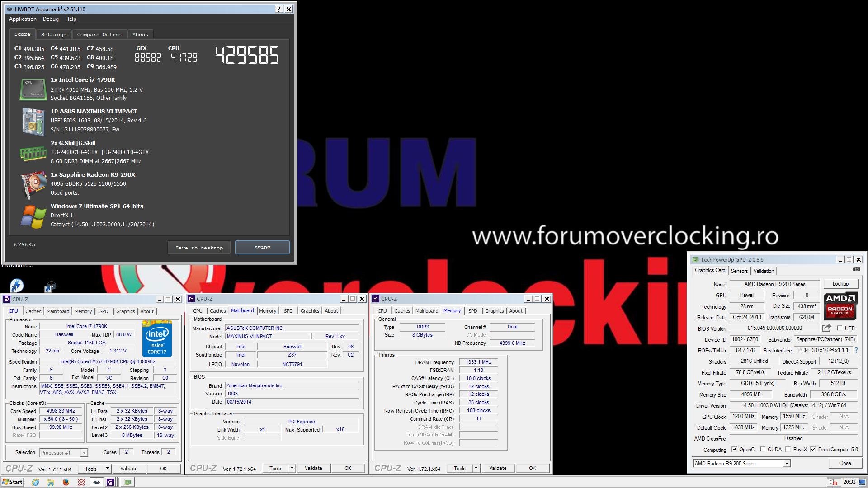Click the taskbar clock showing 20:33

(x=849, y=482)
